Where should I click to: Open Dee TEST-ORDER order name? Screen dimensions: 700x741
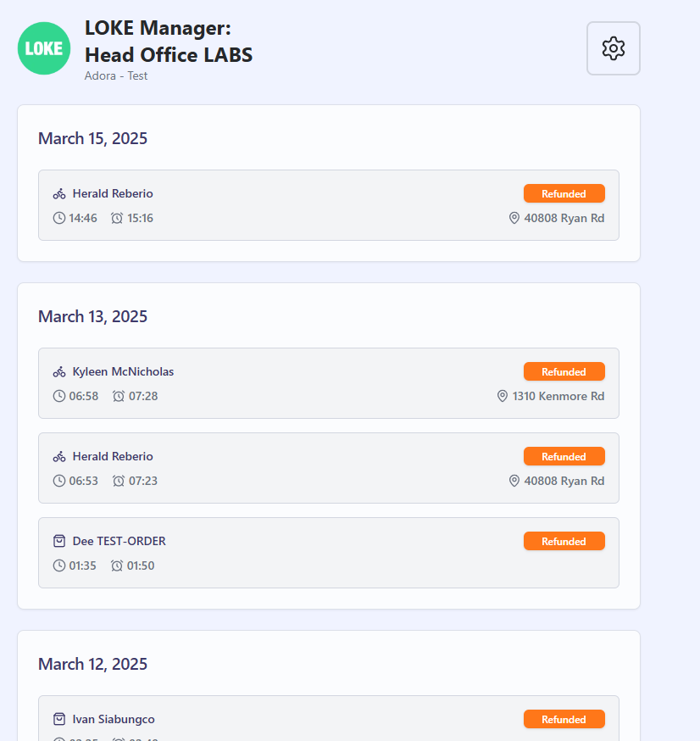click(119, 541)
